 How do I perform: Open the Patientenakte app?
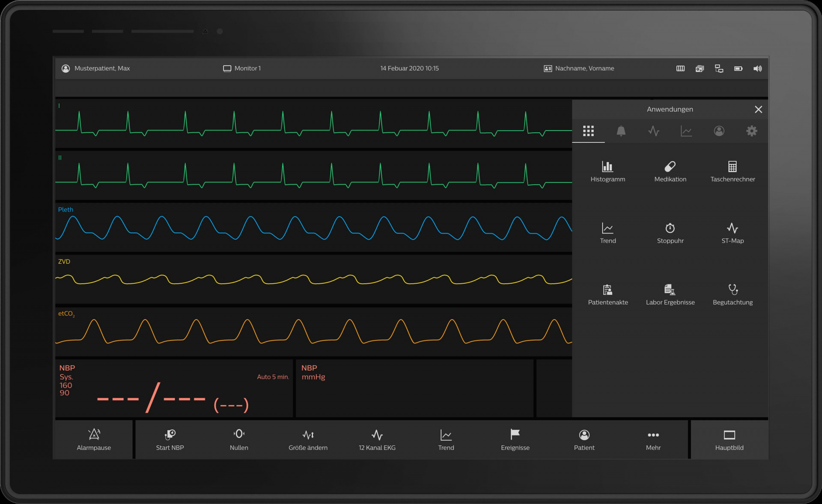(x=608, y=294)
